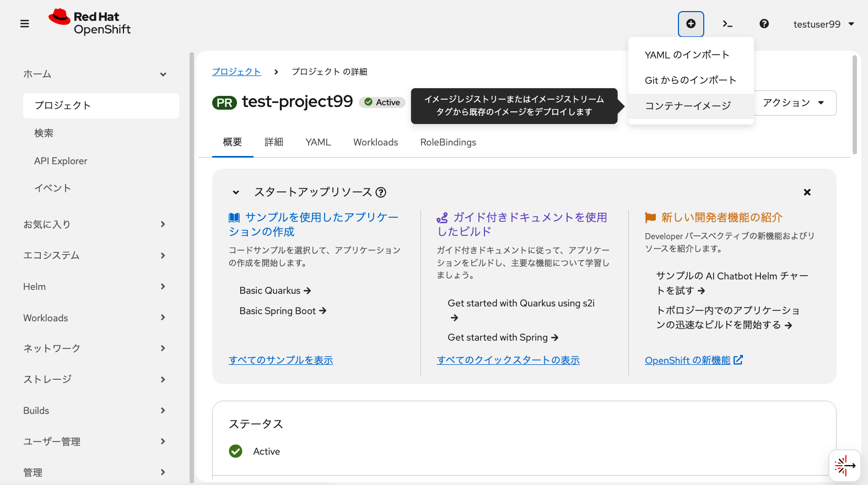Click OpenShift の新機能 external link
The height and width of the screenshot is (485, 868).
click(694, 360)
